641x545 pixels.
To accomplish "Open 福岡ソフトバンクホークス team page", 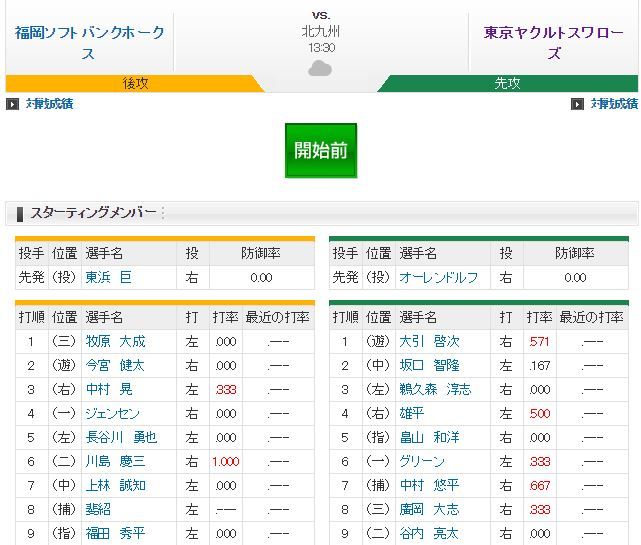I will pos(90,43).
